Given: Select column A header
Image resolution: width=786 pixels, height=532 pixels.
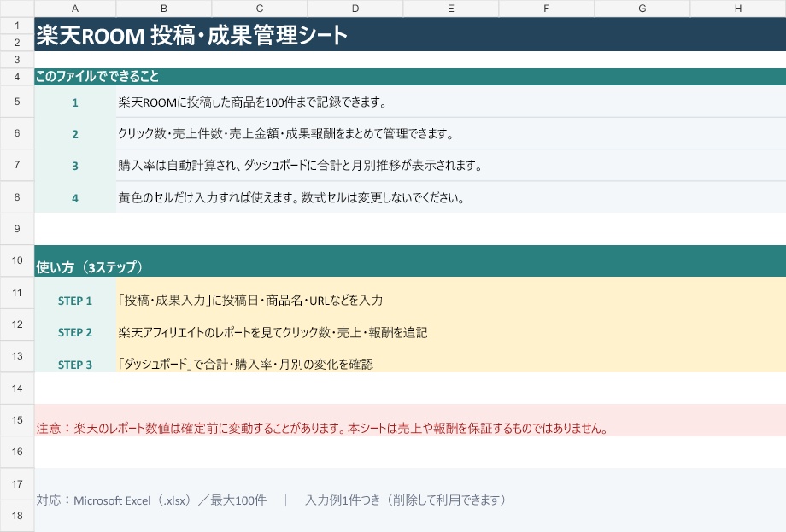Looking at the screenshot, I should click(x=75, y=9).
